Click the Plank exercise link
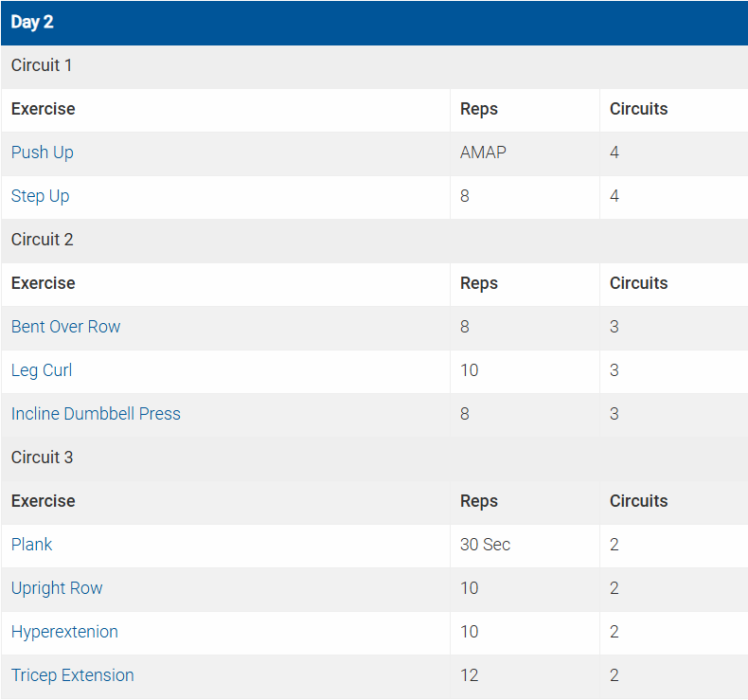 (32, 545)
